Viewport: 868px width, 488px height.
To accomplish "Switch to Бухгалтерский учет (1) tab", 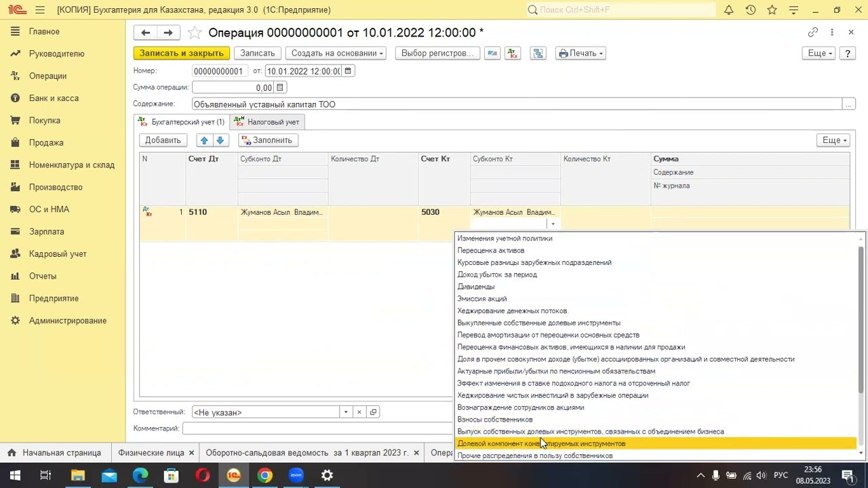I will (x=181, y=122).
